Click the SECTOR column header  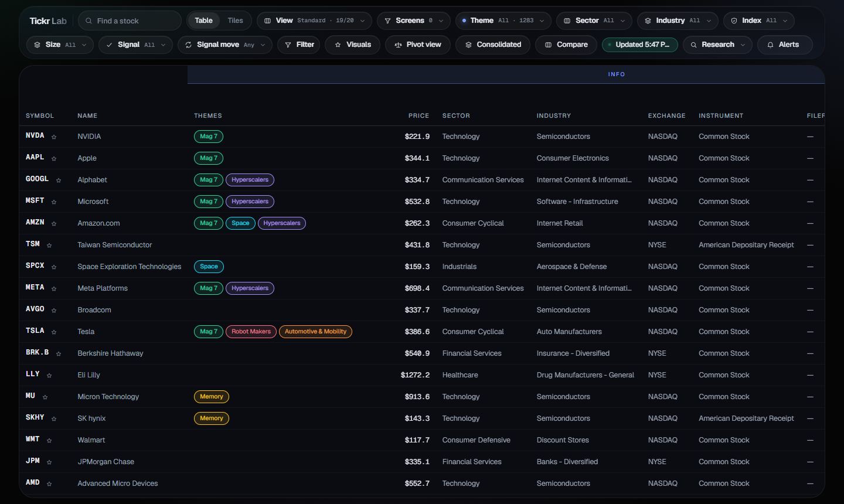point(456,116)
